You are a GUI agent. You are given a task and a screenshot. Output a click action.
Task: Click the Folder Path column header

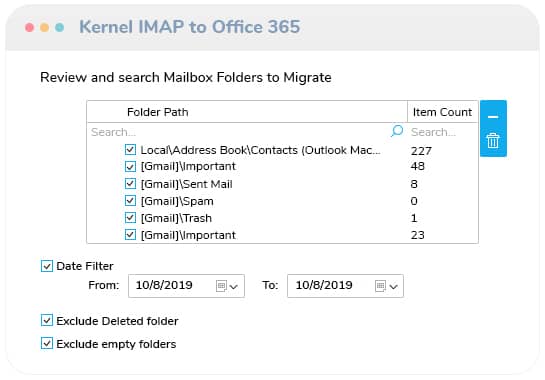pos(247,112)
